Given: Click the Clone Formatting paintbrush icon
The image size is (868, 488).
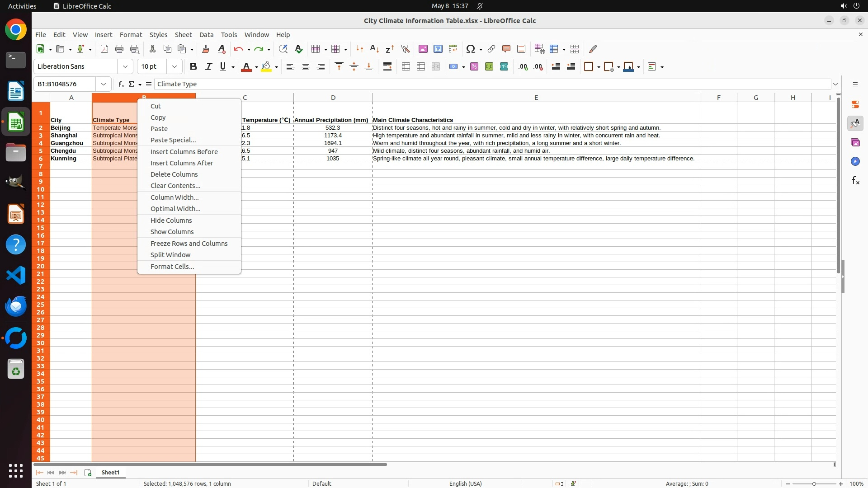Looking at the screenshot, I should [x=206, y=49].
